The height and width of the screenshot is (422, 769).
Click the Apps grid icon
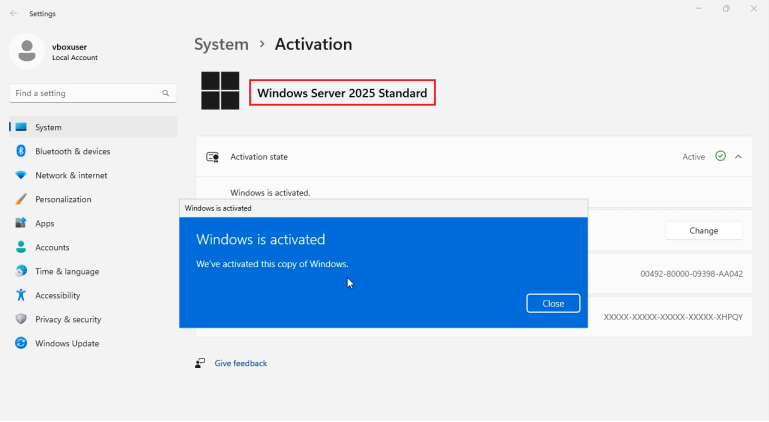pos(20,223)
